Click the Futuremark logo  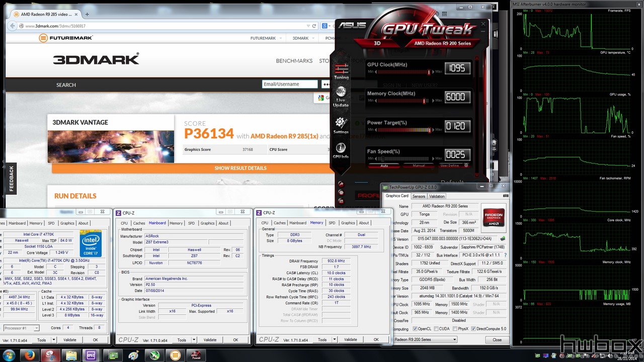pyautogui.click(x=66, y=38)
